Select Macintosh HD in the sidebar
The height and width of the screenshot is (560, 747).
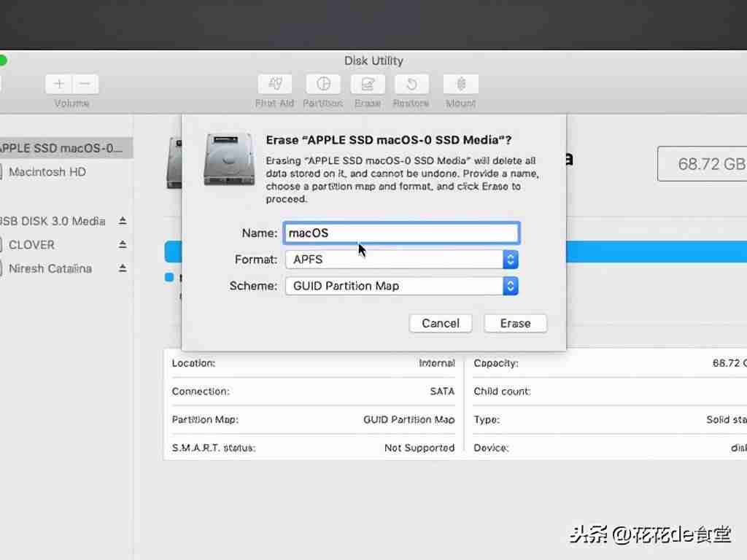pyautogui.click(x=66, y=172)
